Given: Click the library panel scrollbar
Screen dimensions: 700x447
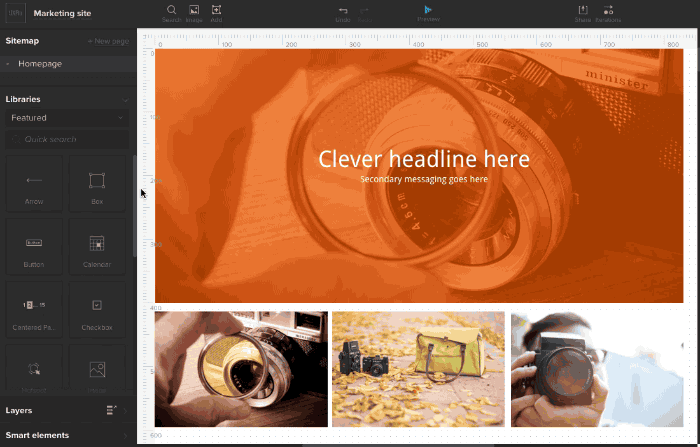Looking at the screenshot, I should pos(134,205).
